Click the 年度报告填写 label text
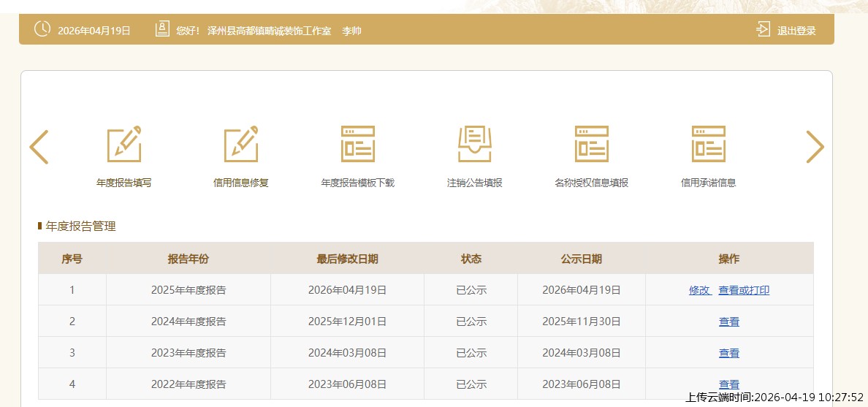The width and height of the screenshot is (868, 407). (124, 183)
